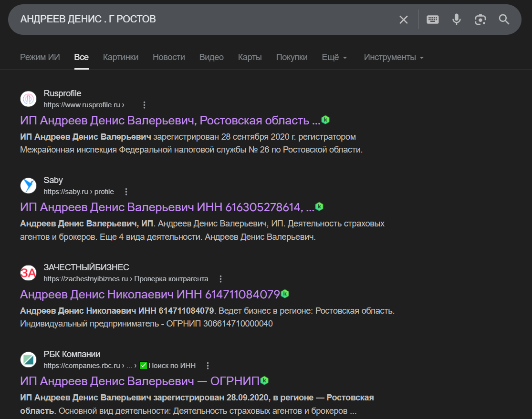
Task: Click the snippet зарегистрирован 28.09.2020, в регионе
Action: pyautogui.click(x=197, y=404)
